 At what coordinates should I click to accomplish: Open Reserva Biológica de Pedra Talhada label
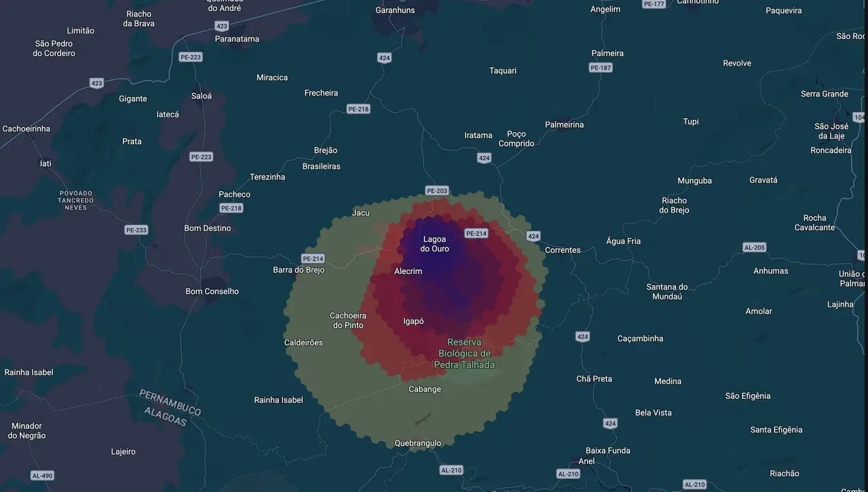click(x=464, y=353)
